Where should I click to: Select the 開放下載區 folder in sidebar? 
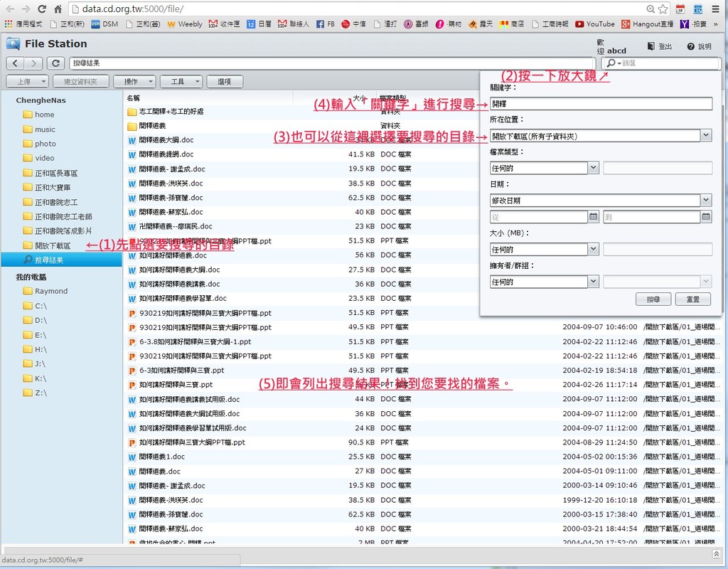point(52,245)
